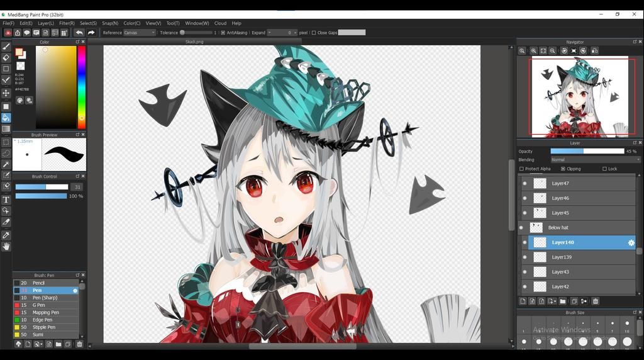
Task: Open Layer140 settings gear
Action: coord(631,243)
